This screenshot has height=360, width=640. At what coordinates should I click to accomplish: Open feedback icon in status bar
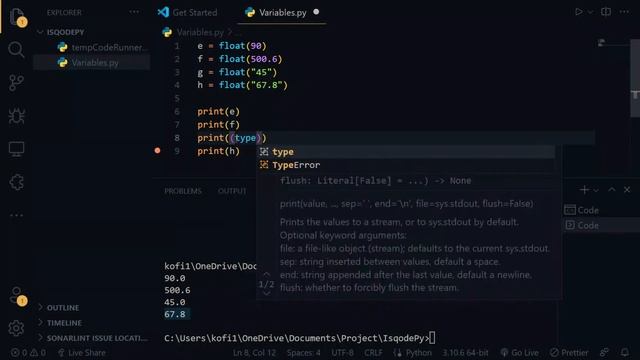coord(604,352)
